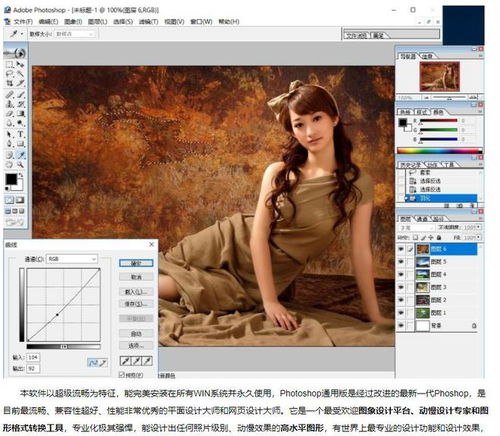Hide layer 图层 1 via eye icon
This screenshot has height=436, width=500.
coord(401,313)
